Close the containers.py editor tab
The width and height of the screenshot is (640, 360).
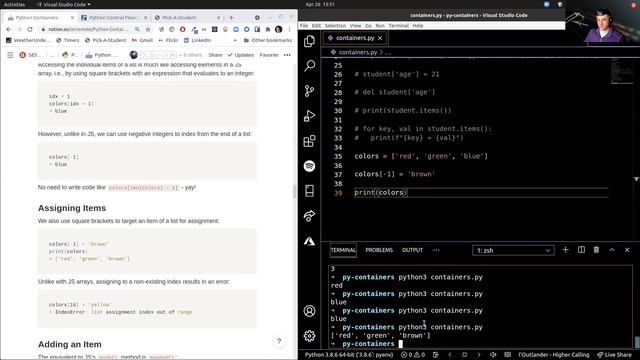tap(380, 38)
